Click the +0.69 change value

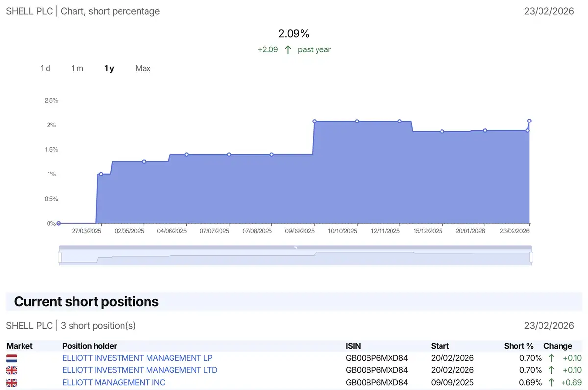[x=572, y=382]
